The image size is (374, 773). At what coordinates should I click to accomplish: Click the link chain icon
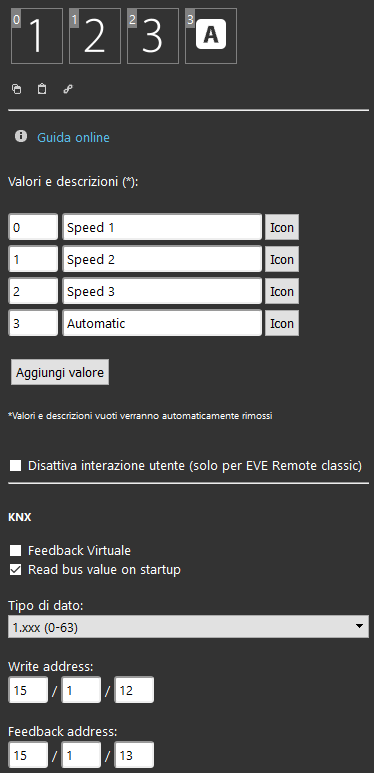tap(68, 89)
